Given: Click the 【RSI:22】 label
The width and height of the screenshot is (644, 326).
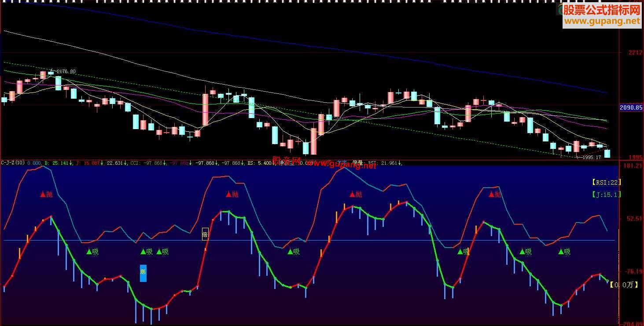Looking at the screenshot, I should (607, 182).
